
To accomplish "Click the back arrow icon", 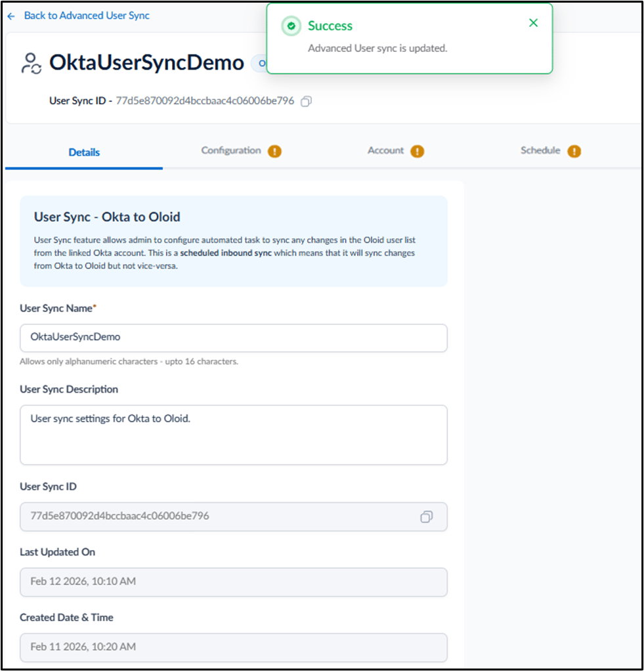I will pyautogui.click(x=11, y=16).
